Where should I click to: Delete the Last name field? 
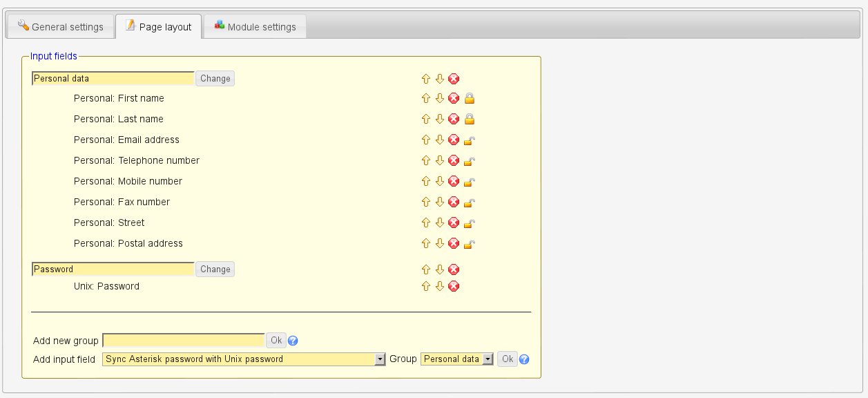(454, 120)
